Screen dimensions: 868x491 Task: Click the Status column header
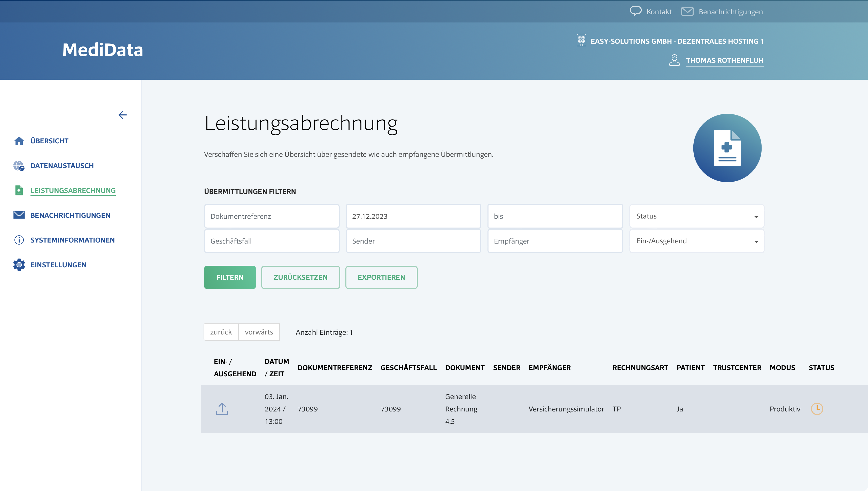(x=821, y=368)
